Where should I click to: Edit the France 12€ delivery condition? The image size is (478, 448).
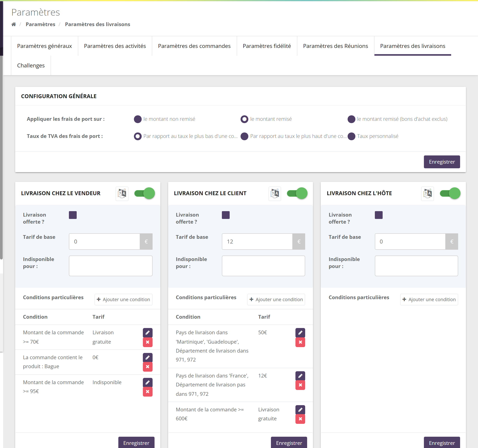click(300, 376)
